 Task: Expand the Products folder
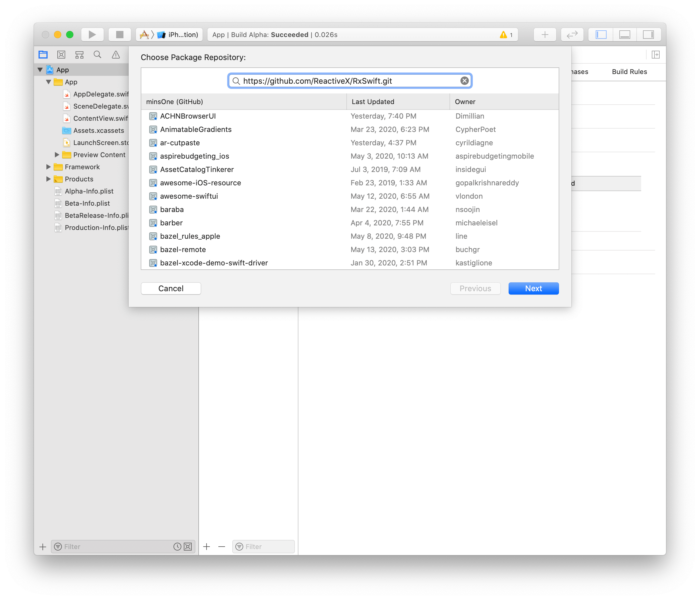48,179
